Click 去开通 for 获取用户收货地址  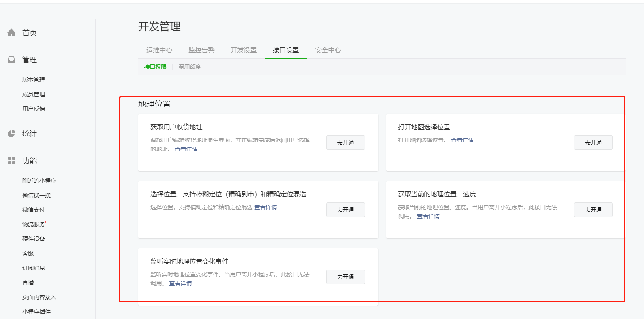click(x=345, y=142)
